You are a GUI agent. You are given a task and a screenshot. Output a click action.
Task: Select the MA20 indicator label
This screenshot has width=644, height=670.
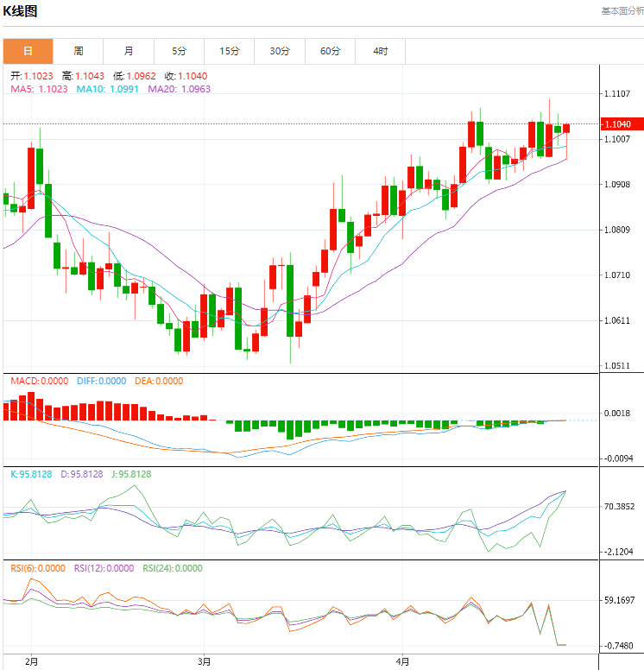pyautogui.click(x=180, y=88)
